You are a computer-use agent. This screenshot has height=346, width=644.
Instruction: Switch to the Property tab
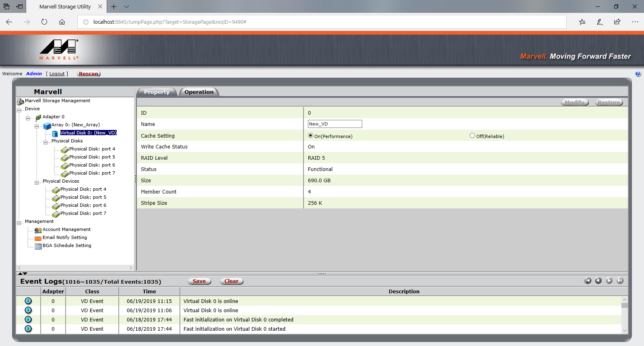coord(157,92)
